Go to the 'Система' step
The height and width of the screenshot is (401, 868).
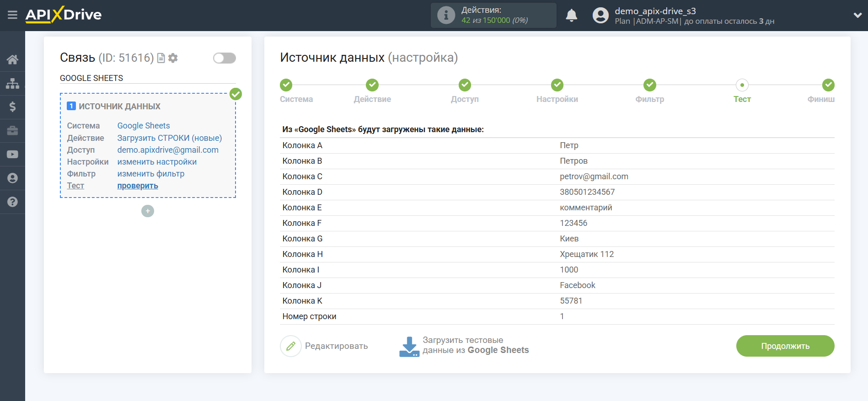[296, 99]
